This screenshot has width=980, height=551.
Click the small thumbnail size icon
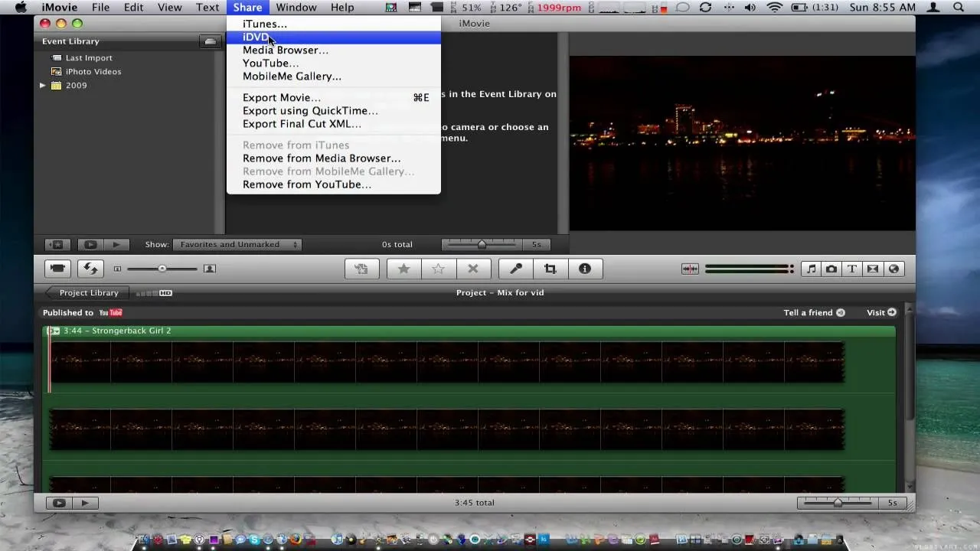point(117,269)
